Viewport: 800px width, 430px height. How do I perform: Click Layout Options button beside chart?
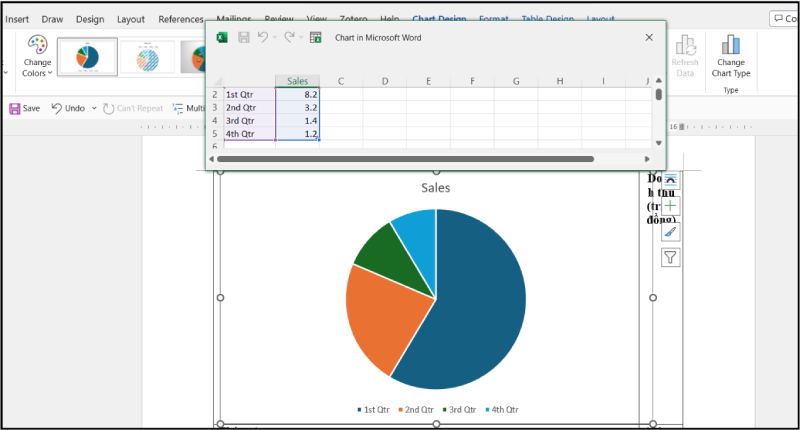click(670, 180)
